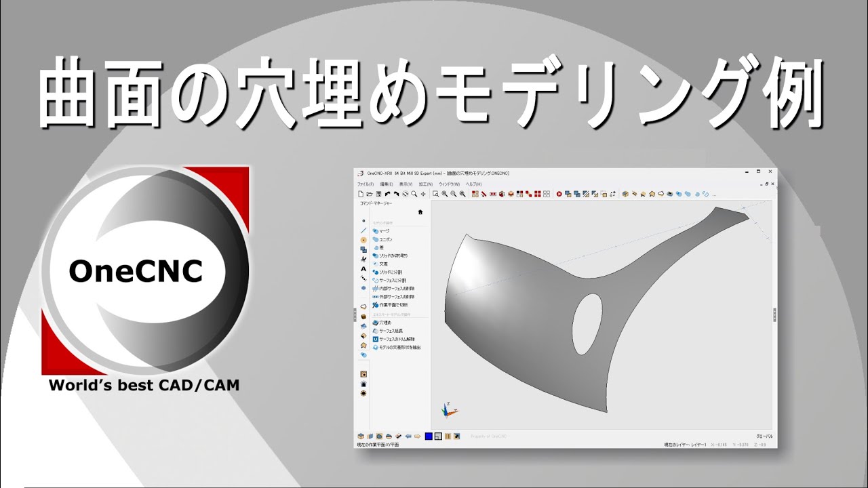868x488 pixels.
Task: Run the ユニオン command
Action: click(x=382, y=239)
